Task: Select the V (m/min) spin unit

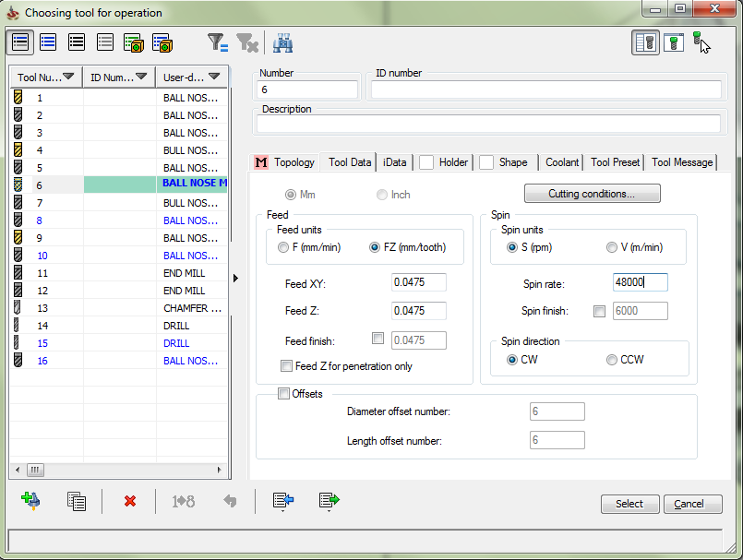Action: (x=612, y=247)
